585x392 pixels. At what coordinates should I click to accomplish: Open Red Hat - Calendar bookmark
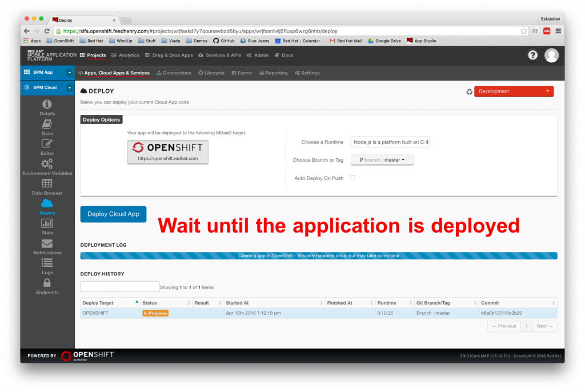[298, 41]
